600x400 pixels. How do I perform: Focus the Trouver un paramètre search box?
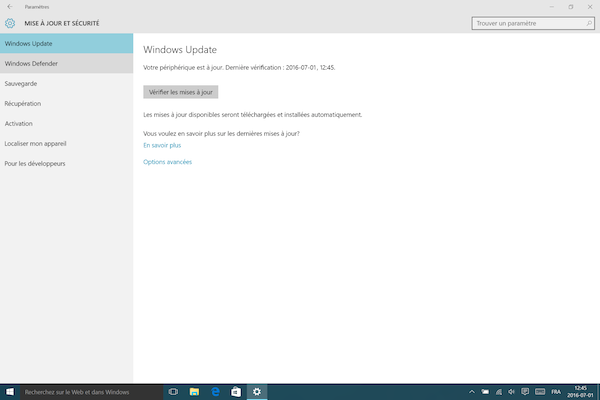click(533, 23)
